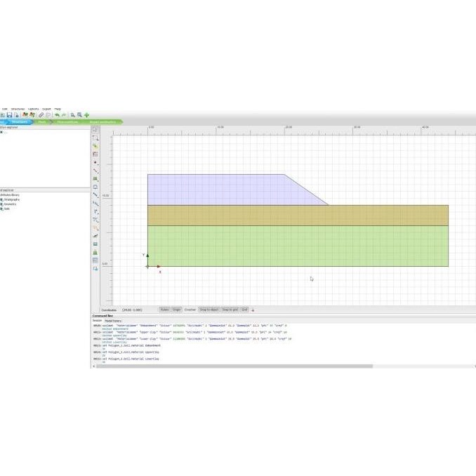This screenshot has height=476, width=476.
Task: Click the chain link icon in toolbar
Action: click(41, 114)
